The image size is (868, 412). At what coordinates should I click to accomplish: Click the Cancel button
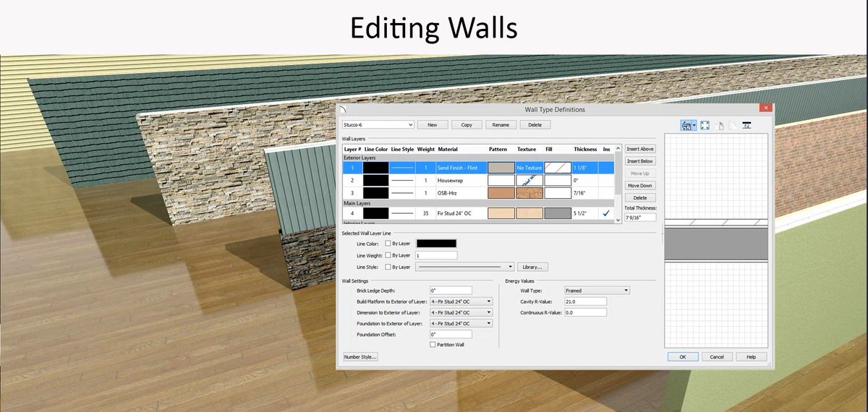716,357
